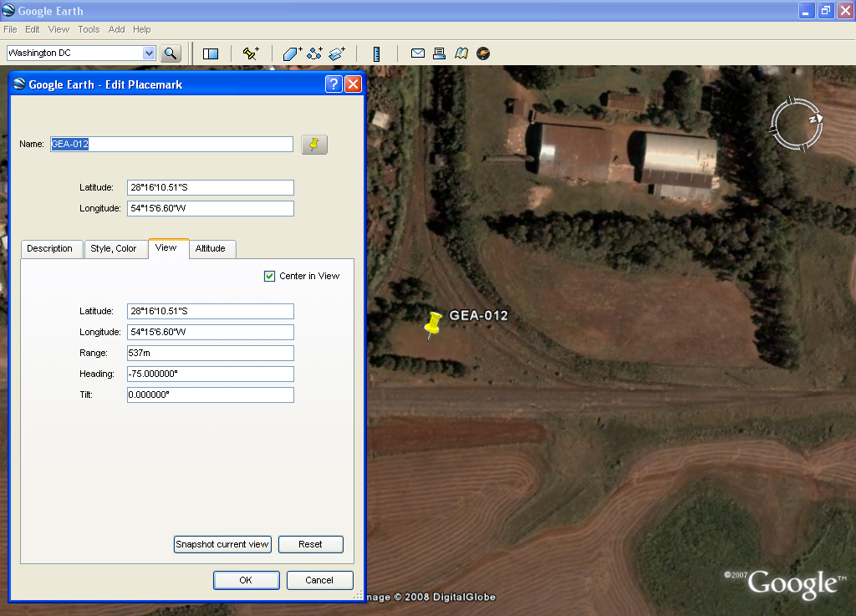Click the View tab Latitude field
The width and height of the screenshot is (856, 616).
(x=210, y=311)
